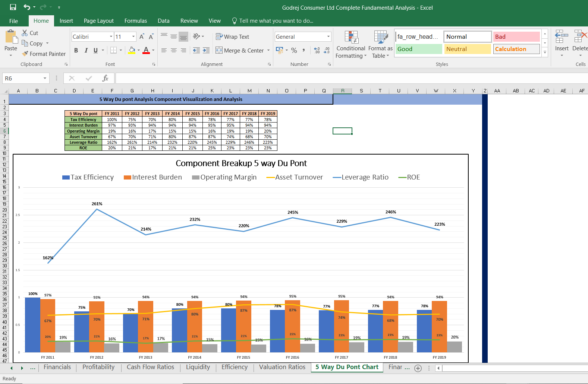Apply the Bad cell style
The width and height of the screenshot is (588, 384).
[517, 37]
